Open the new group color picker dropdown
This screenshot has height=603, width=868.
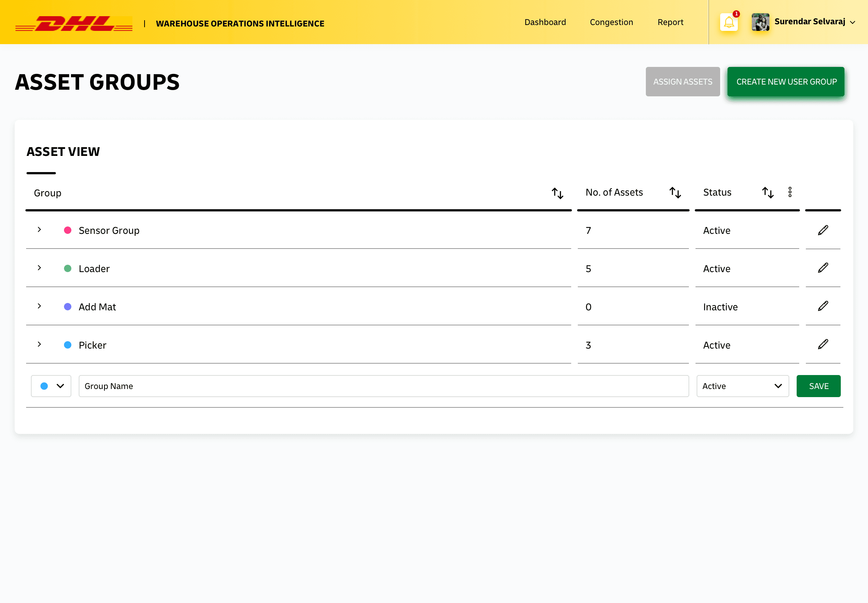pos(51,386)
